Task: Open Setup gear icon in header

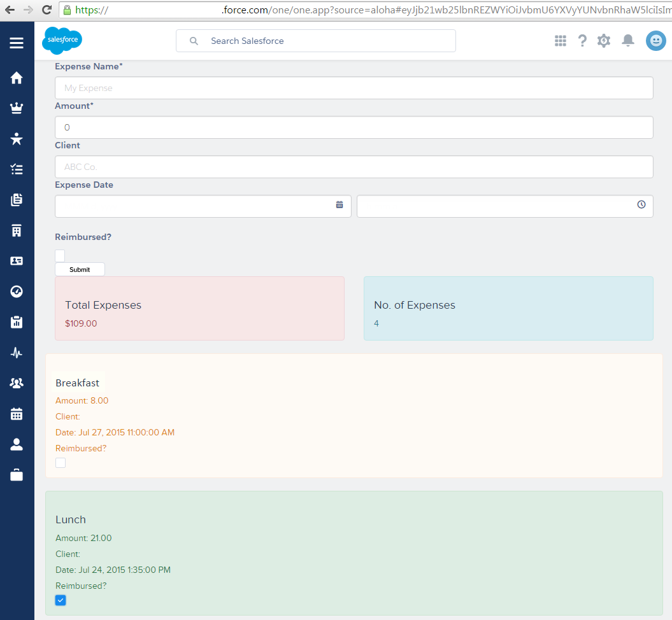Action: click(x=603, y=41)
